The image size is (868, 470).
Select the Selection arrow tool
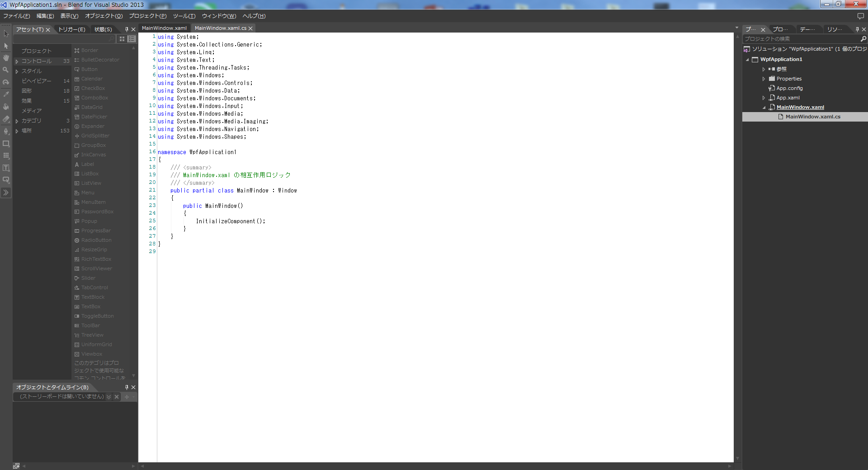tap(6, 34)
